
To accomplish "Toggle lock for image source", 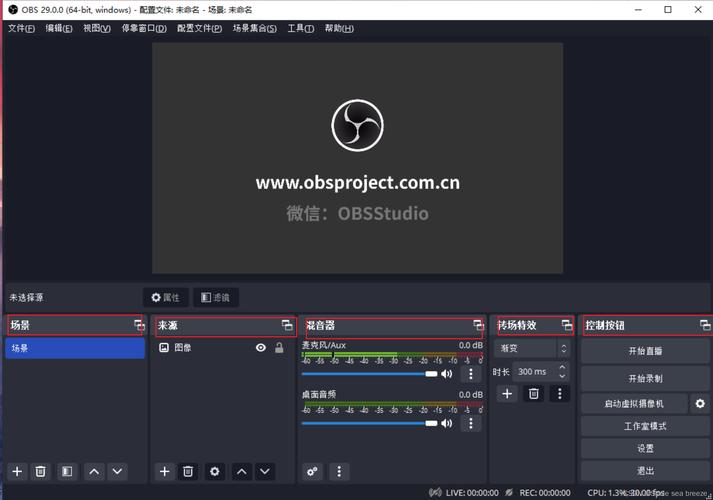I will pyautogui.click(x=279, y=348).
